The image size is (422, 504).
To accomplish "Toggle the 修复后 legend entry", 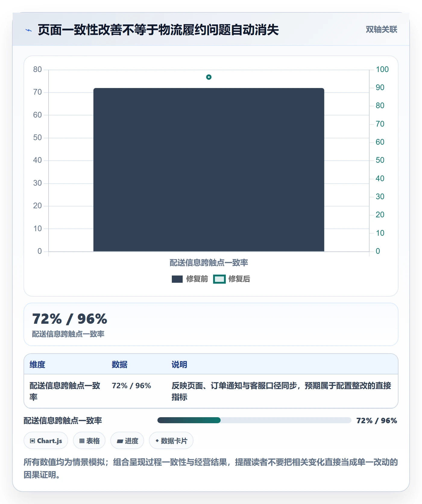I will point(231,279).
